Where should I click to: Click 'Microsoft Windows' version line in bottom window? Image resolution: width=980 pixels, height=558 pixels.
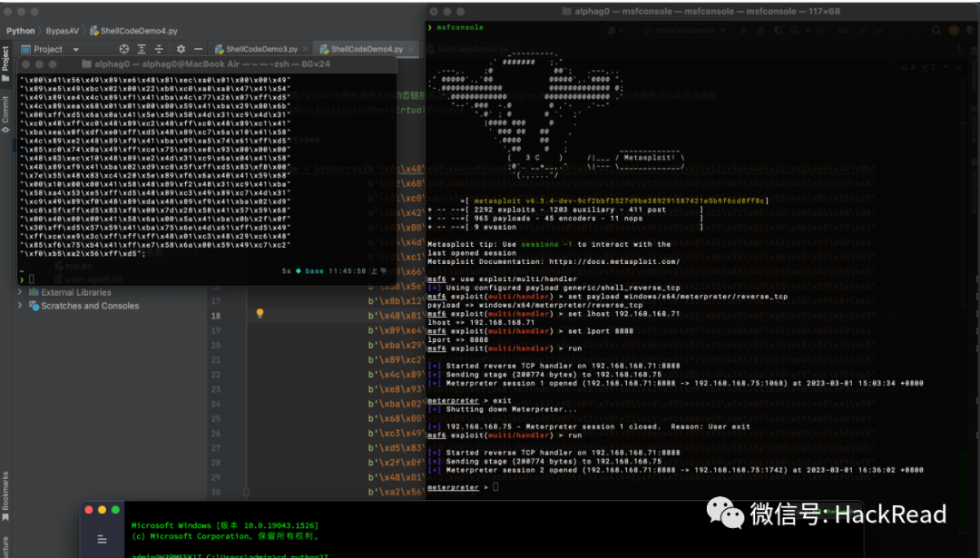click(225, 525)
